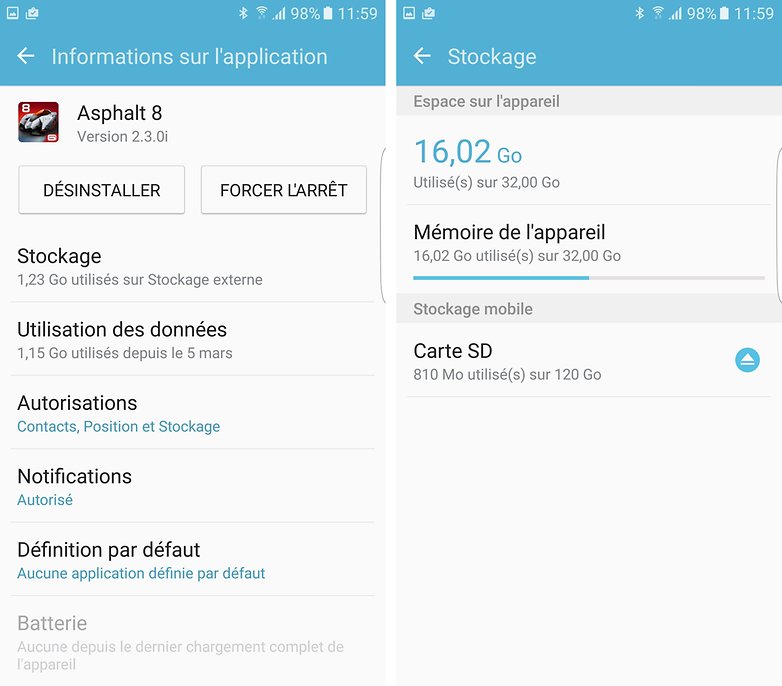Go back from Informations sur l'application screen
The width and height of the screenshot is (782, 686).
(x=25, y=56)
